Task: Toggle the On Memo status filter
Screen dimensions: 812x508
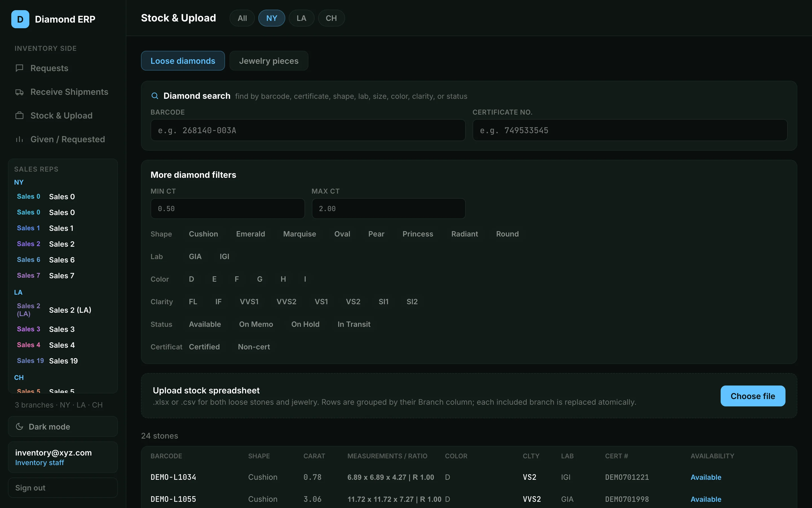Action: coord(256,324)
